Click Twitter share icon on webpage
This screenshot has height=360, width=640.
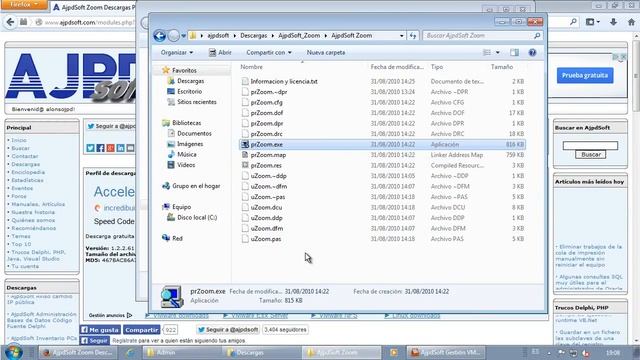click(91, 148)
